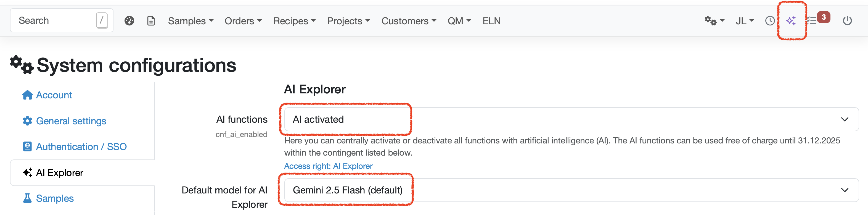Follow the Access right: AI Explorer link
Viewport: 868px width, 215px height.
click(x=328, y=166)
